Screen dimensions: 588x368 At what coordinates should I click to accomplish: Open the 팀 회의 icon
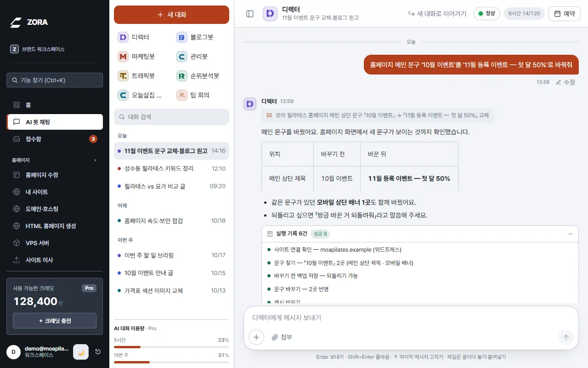click(x=181, y=95)
